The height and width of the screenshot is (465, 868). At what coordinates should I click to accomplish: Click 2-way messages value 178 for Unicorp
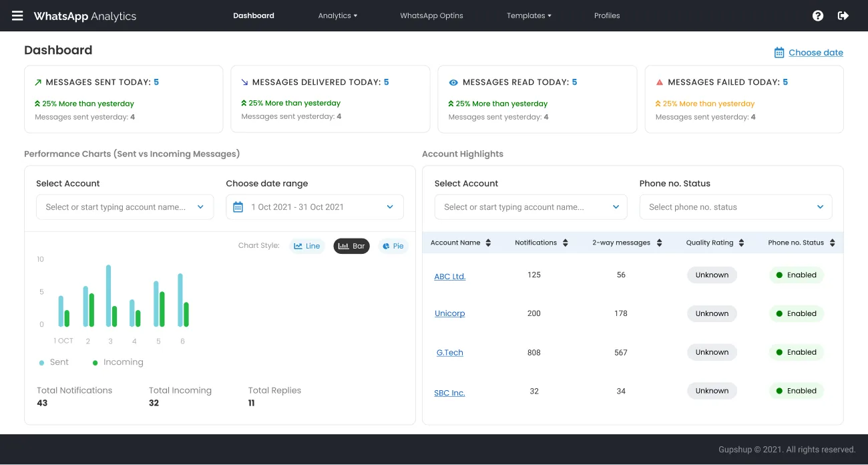pos(621,314)
